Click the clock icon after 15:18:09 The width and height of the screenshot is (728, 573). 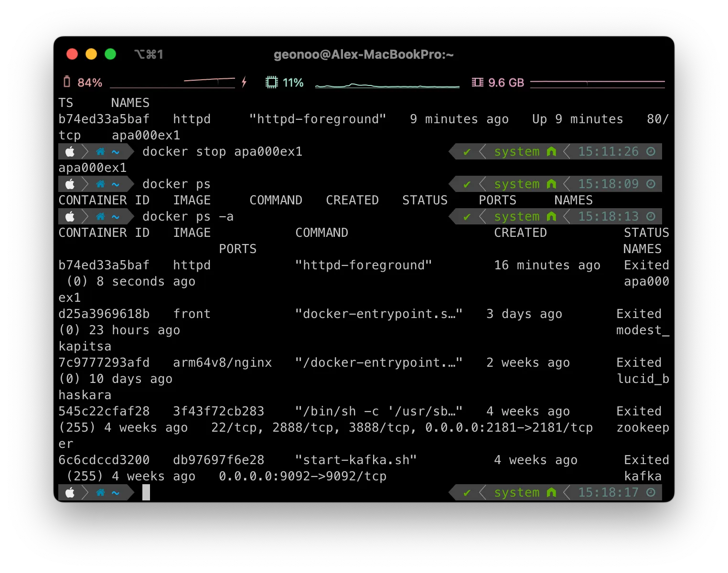pos(651,184)
